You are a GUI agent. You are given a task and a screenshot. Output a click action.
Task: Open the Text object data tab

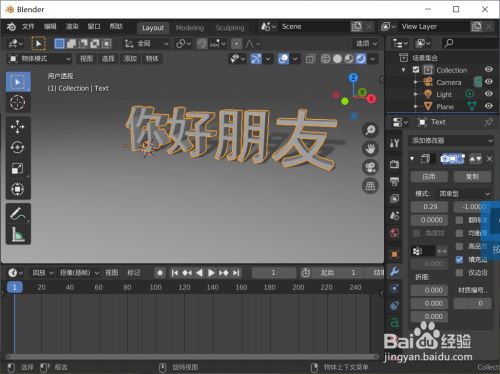(x=394, y=322)
